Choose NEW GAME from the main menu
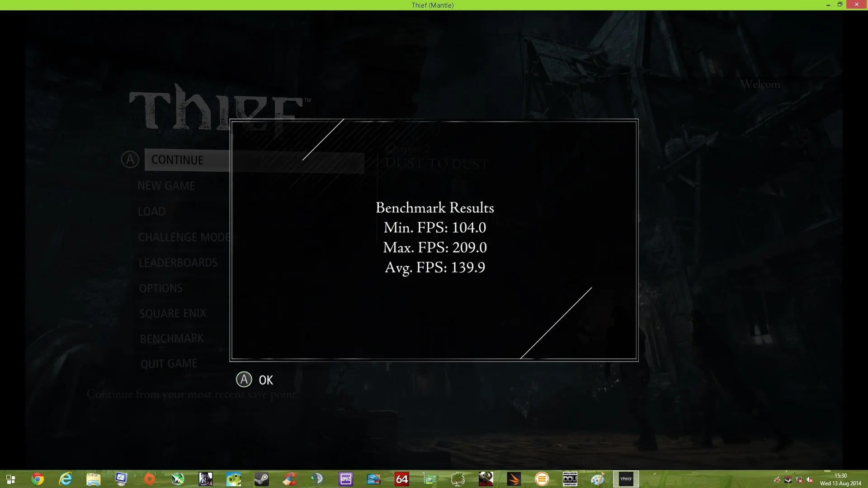This screenshot has width=868, height=488. pos(166,186)
